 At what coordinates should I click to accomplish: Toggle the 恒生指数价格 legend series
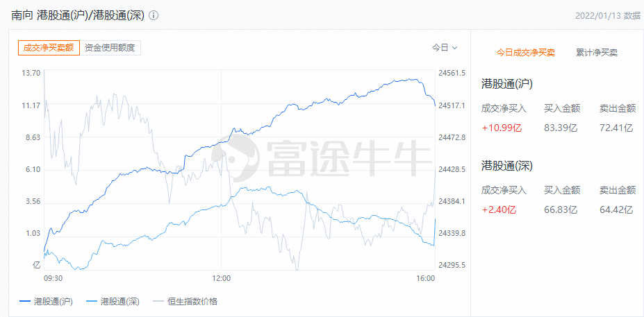tap(192, 301)
